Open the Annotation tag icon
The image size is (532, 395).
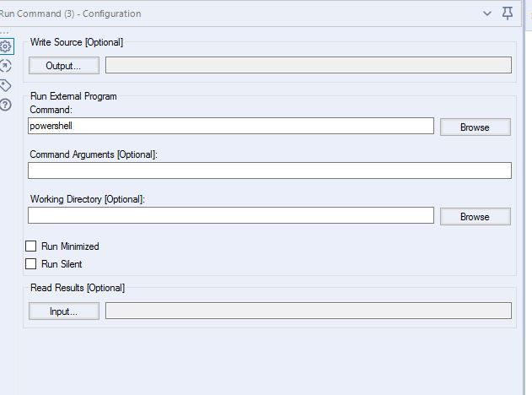pyautogui.click(x=5, y=85)
